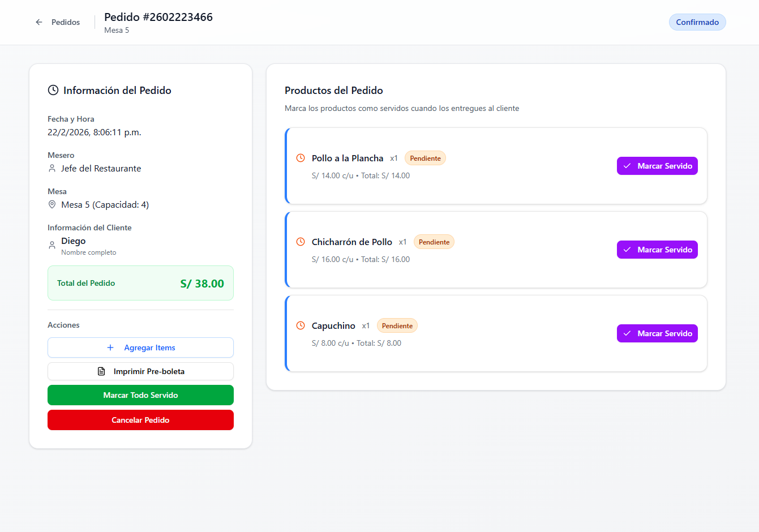Click Cancelar Pedido to cancel the order
Screen dimensions: 759x532
140,419
